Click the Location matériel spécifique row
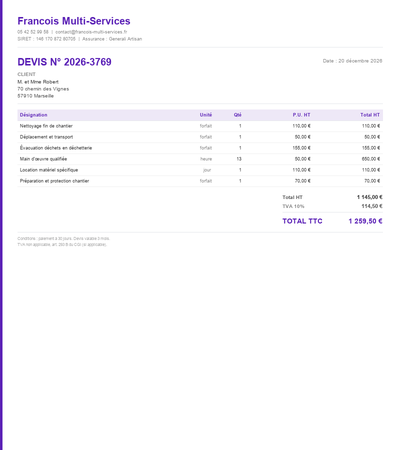Image resolution: width=400 pixels, height=450 pixels. (x=200, y=170)
